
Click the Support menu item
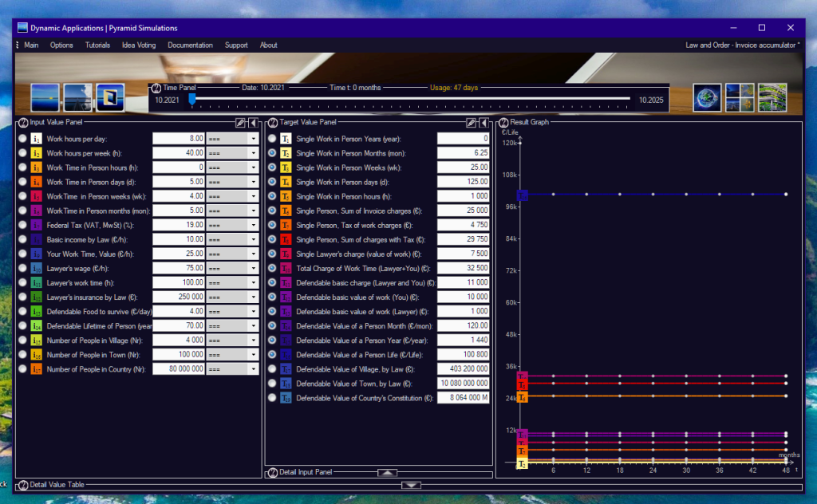tap(236, 45)
